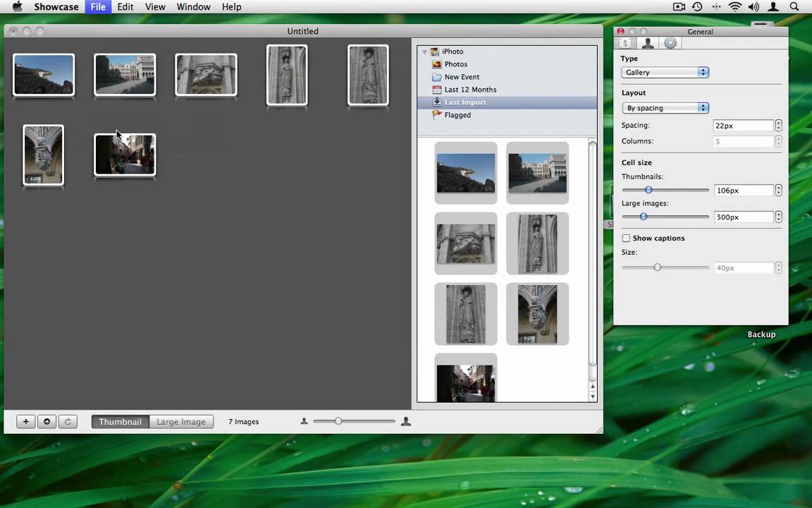Switch to Thumbnail view
This screenshot has width=812, height=508.
coord(120,421)
